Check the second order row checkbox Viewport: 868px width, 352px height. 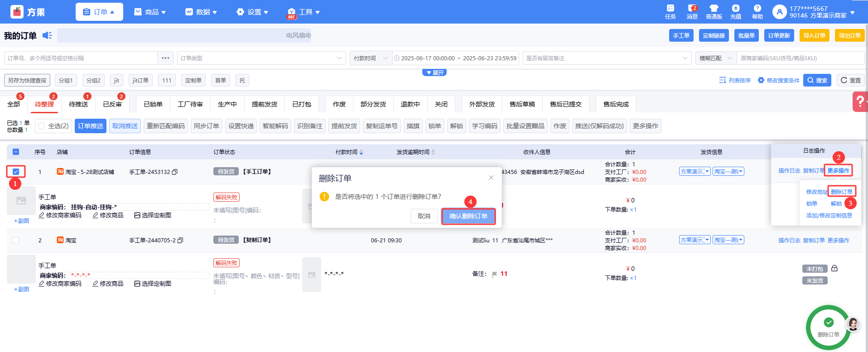pos(16,240)
